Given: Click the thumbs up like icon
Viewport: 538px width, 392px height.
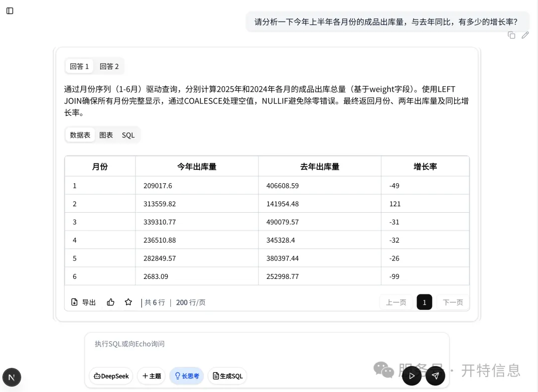Looking at the screenshot, I should (x=111, y=302).
